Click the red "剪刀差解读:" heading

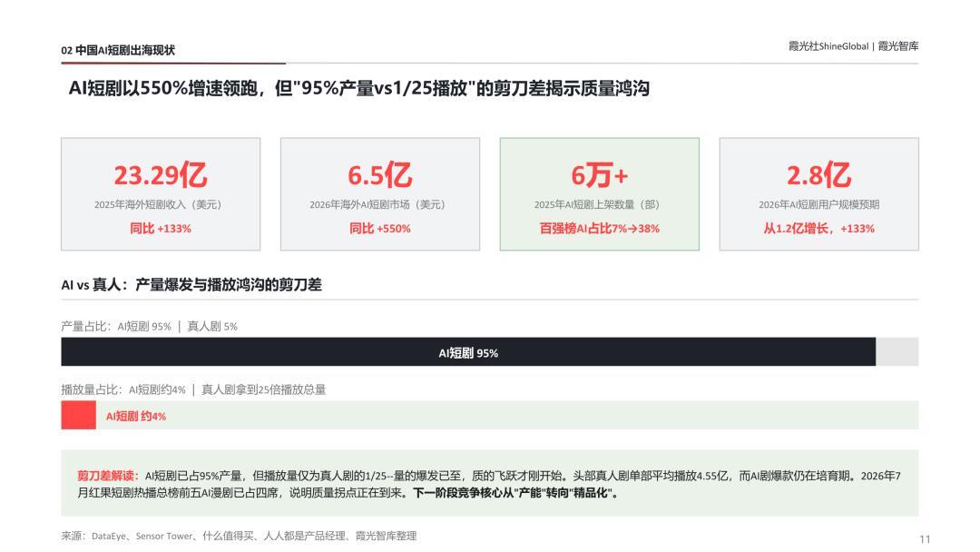point(108,476)
